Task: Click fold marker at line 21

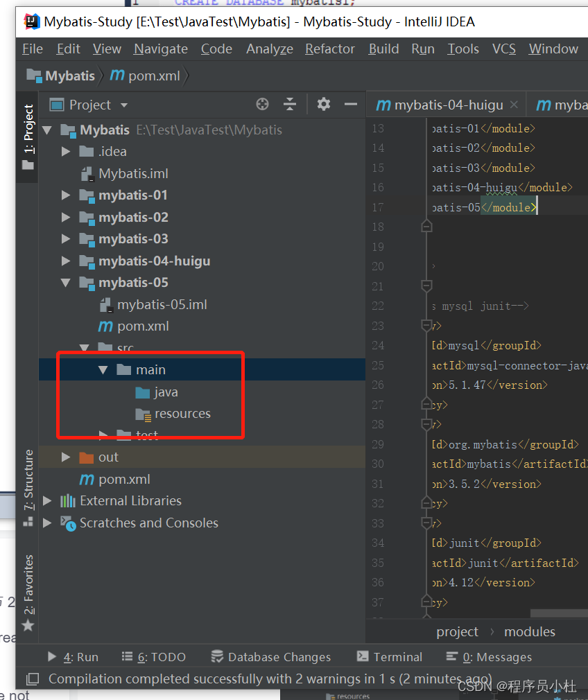Action: click(426, 286)
